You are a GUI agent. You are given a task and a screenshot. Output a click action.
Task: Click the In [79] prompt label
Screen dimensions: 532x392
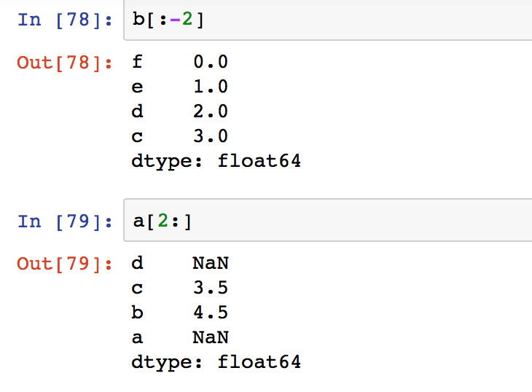(x=64, y=222)
